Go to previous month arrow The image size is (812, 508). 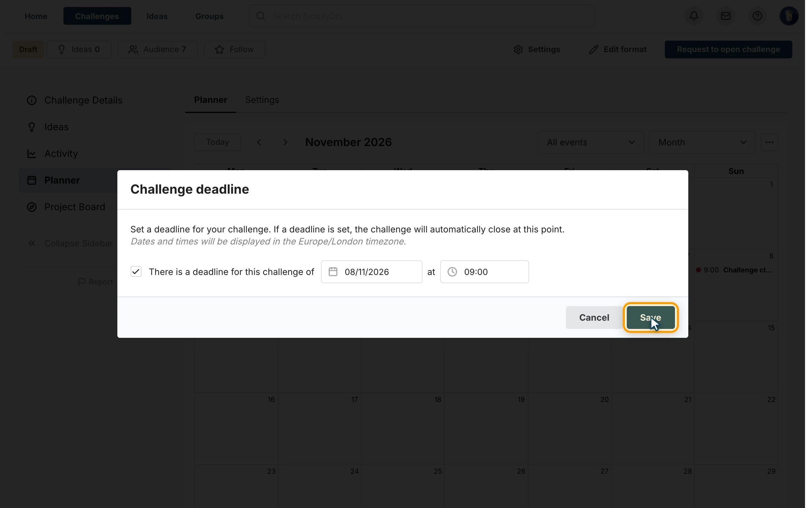tap(259, 142)
